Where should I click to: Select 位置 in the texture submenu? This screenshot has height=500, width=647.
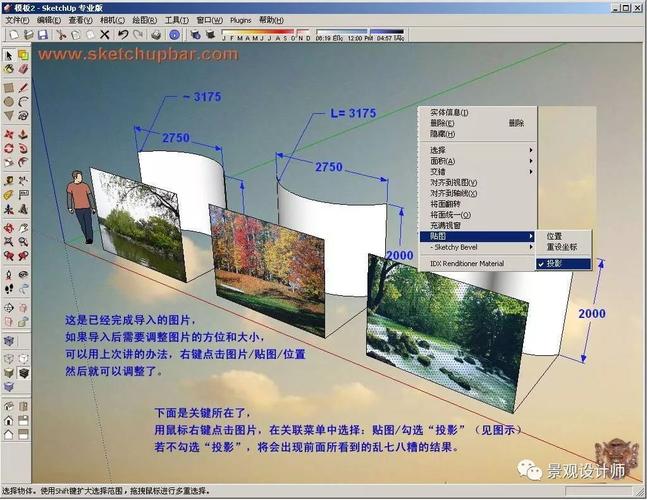563,236
